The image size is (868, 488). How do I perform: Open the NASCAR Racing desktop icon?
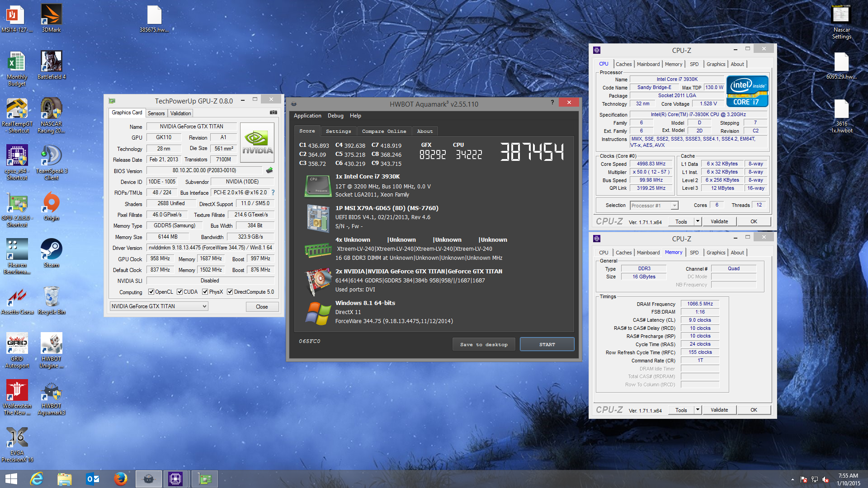tap(51, 115)
